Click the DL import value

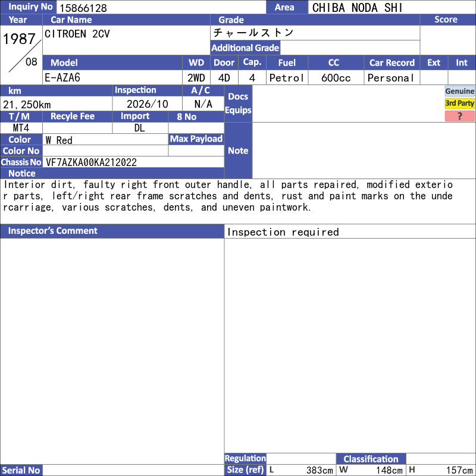point(139,128)
